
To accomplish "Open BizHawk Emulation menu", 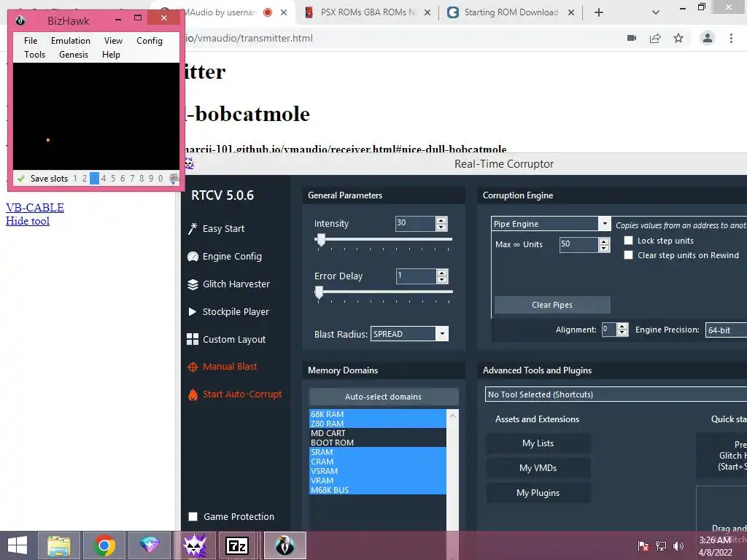I will pos(71,41).
